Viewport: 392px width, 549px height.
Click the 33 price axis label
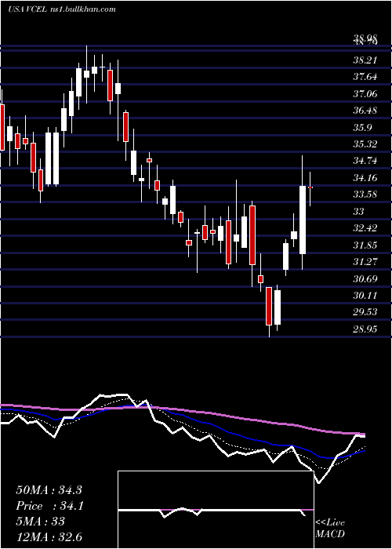[x=358, y=211]
